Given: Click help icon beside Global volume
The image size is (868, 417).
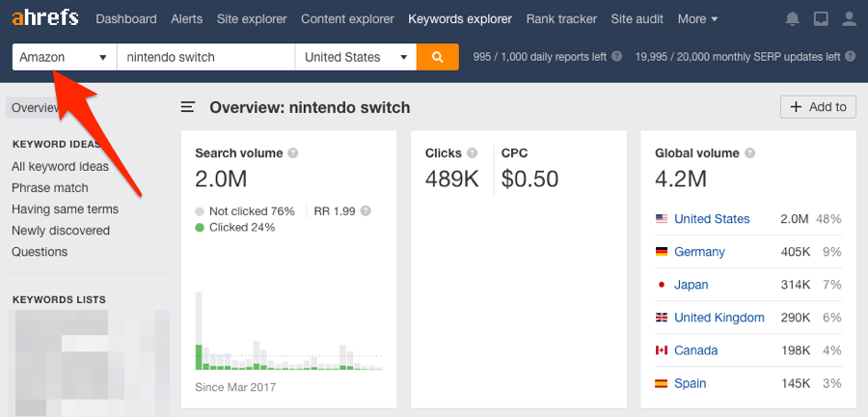Looking at the screenshot, I should 749,153.
